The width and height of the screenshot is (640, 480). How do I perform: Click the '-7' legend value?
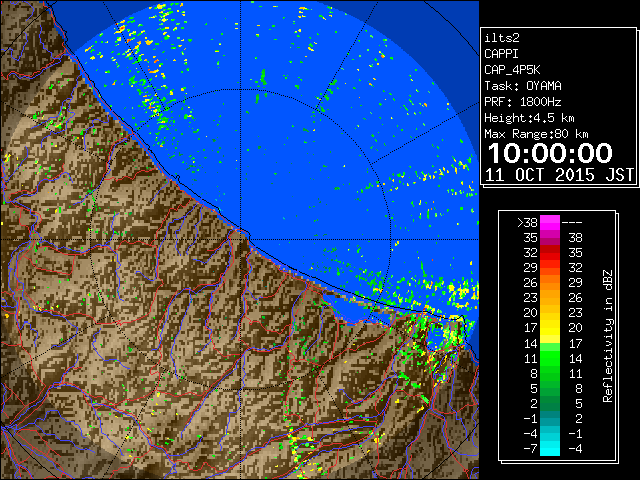[x=530, y=449]
